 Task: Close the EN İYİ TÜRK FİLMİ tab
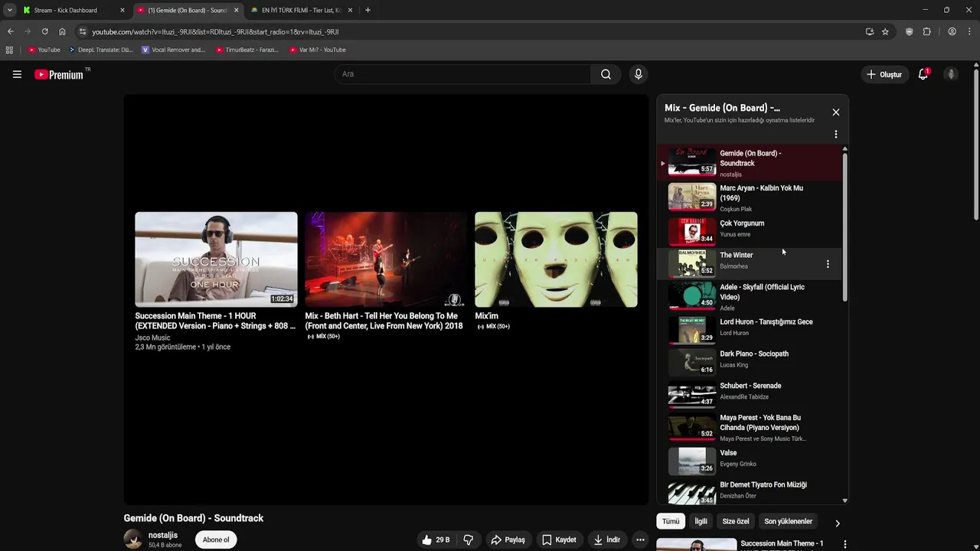click(x=351, y=10)
